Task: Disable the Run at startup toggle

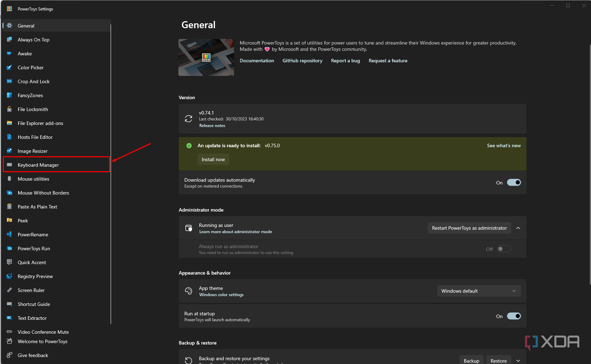Action: [x=514, y=316]
